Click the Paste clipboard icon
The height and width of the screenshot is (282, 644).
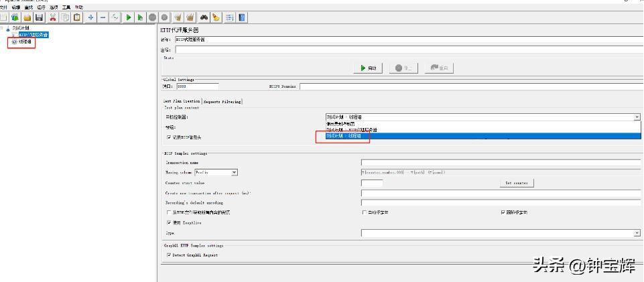pos(77,17)
